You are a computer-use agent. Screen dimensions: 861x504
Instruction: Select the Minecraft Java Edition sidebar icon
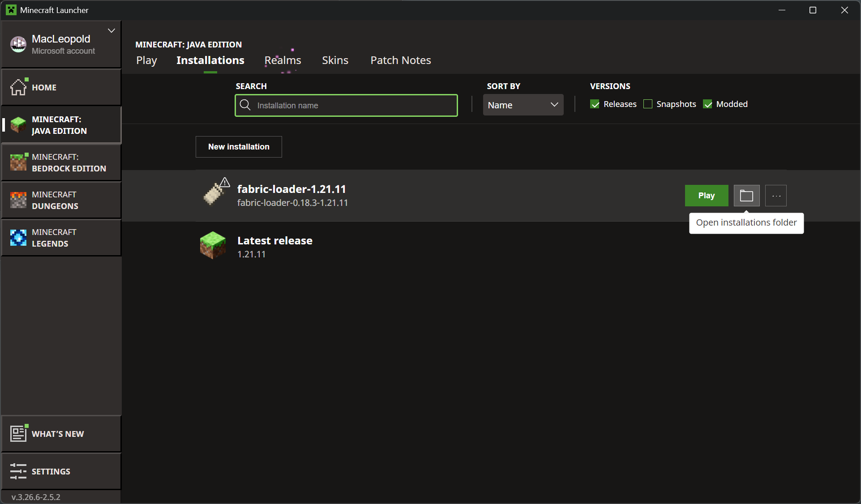[18, 125]
